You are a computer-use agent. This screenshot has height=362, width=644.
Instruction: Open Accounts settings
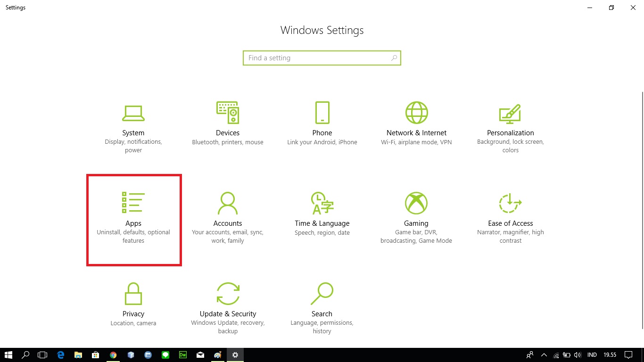(x=228, y=217)
